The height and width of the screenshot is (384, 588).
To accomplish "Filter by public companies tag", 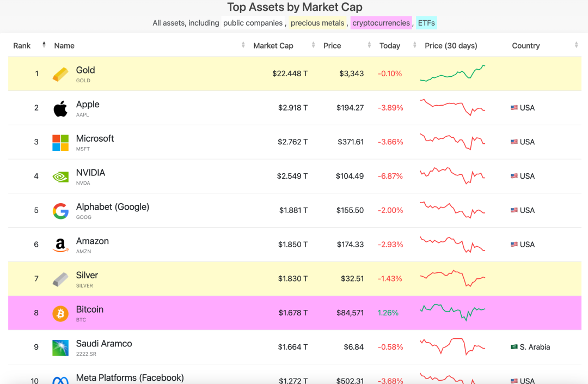I will coord(253,23).
